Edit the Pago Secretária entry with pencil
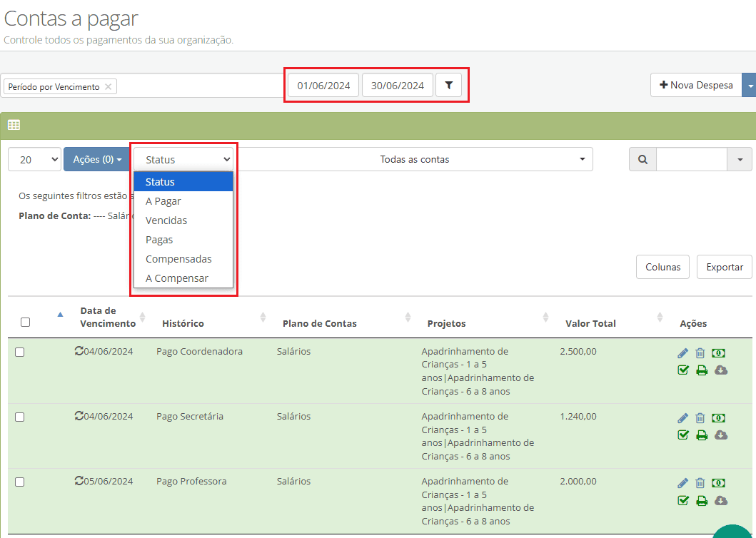The height and width of the screenshot is (538, 756). click(x=682, y=418)
